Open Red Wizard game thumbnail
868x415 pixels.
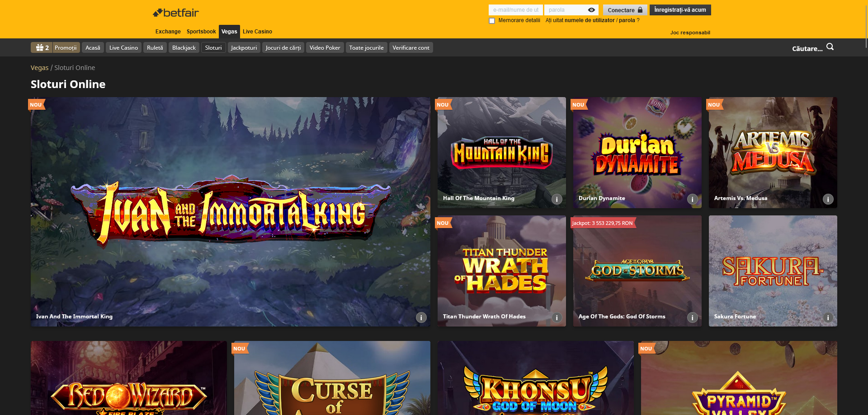129,378
